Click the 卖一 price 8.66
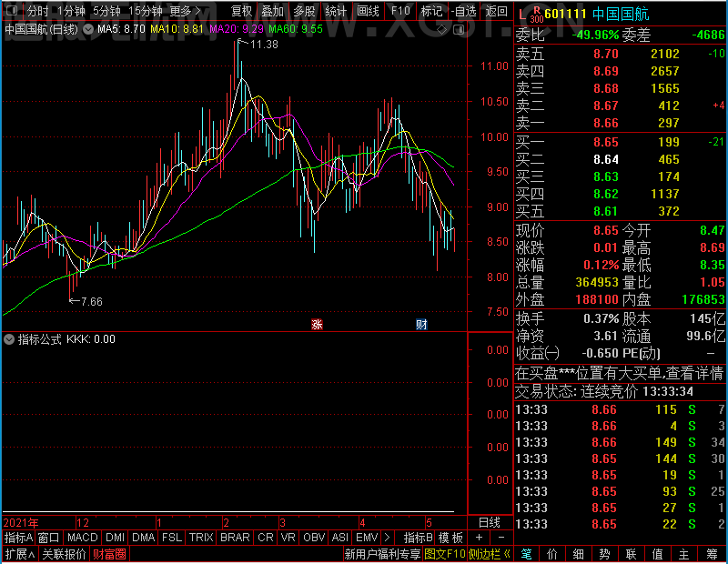The width and height of the screenshot is (728, 564). click(606, 123)
